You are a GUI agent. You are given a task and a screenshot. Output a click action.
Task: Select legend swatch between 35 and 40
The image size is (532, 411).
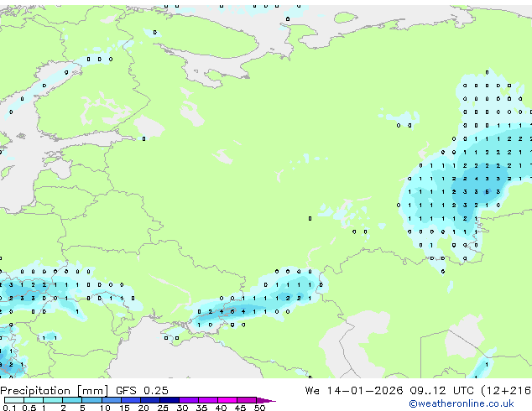tap(208, 400)
